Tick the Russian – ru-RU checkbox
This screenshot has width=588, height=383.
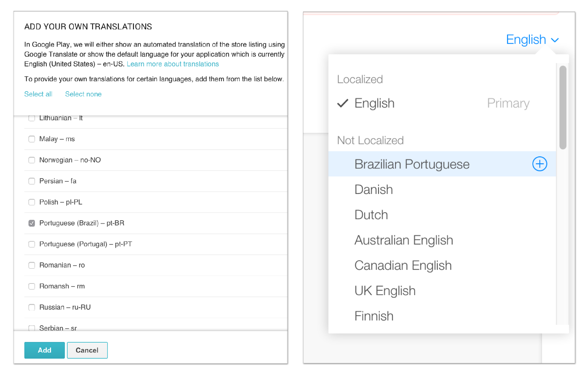click(x=32, y=307)
